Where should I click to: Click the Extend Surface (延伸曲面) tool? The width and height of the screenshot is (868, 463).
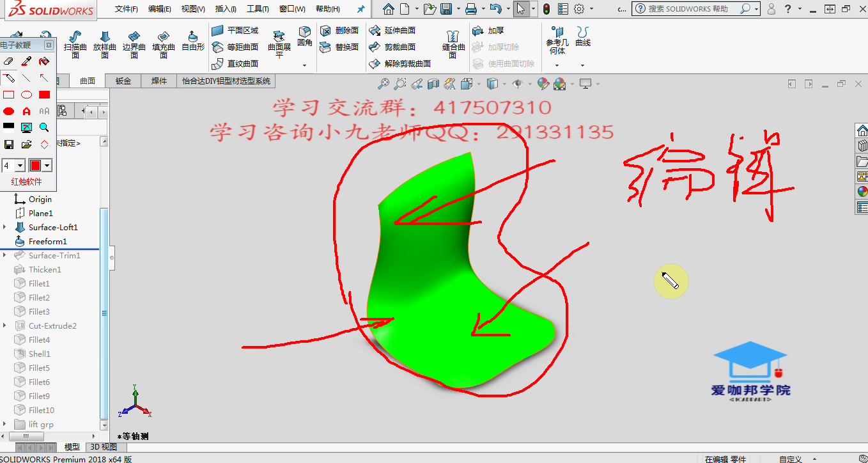(393, 31)
